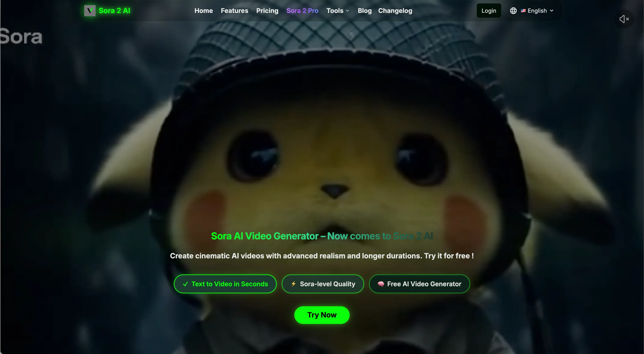644x354 pixels.
Task: Expand the Tools dropdown chevron
Action: tap(347, 11)
